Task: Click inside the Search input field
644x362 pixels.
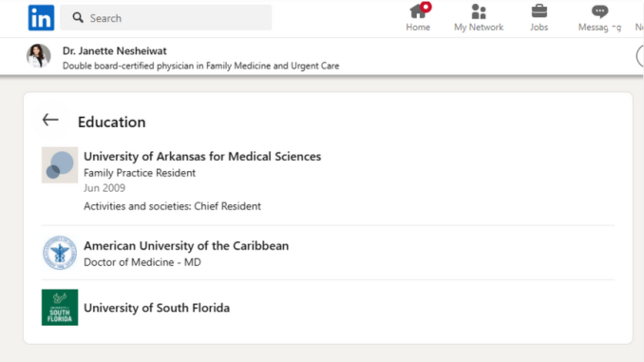Action: tap(166, 18)
